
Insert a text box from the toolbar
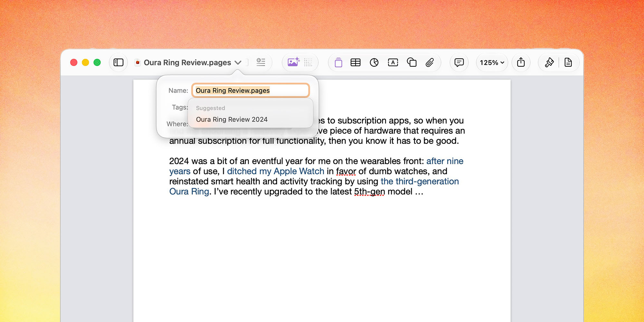click(x=393, y=62)
